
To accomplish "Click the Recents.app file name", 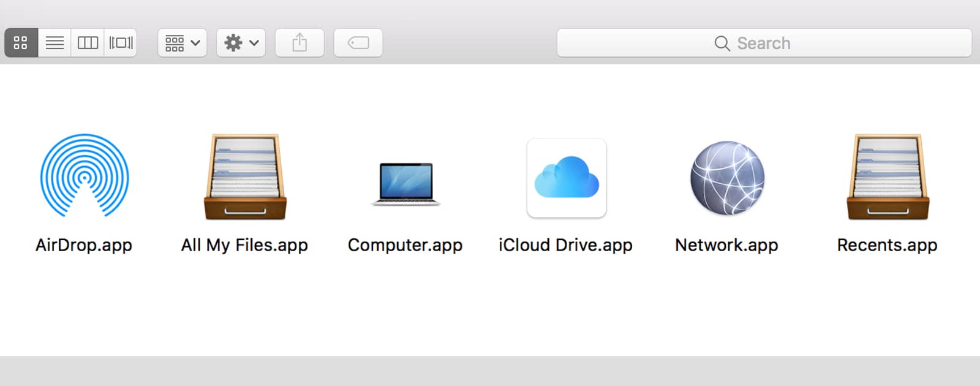I will (888, 245).
